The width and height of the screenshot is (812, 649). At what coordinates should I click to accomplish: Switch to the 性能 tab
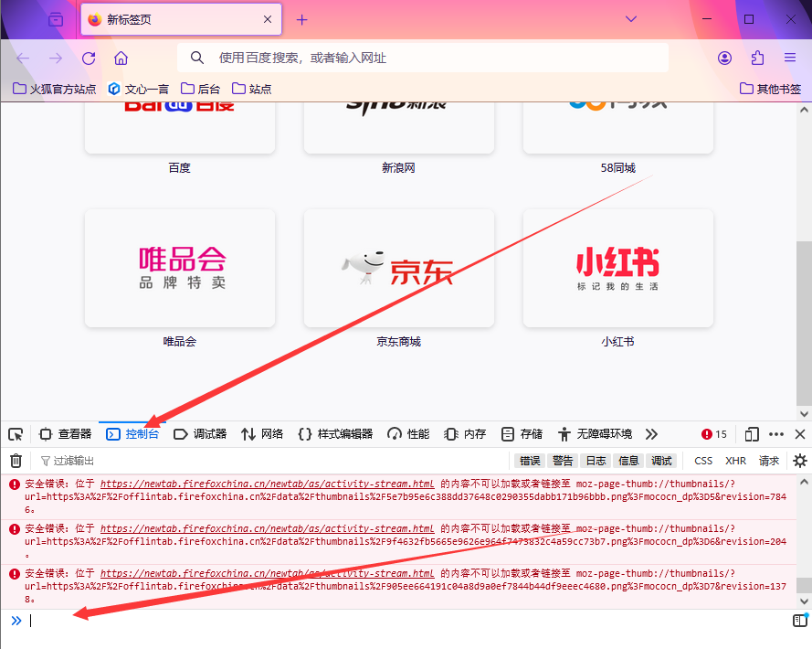click(408, 434)
